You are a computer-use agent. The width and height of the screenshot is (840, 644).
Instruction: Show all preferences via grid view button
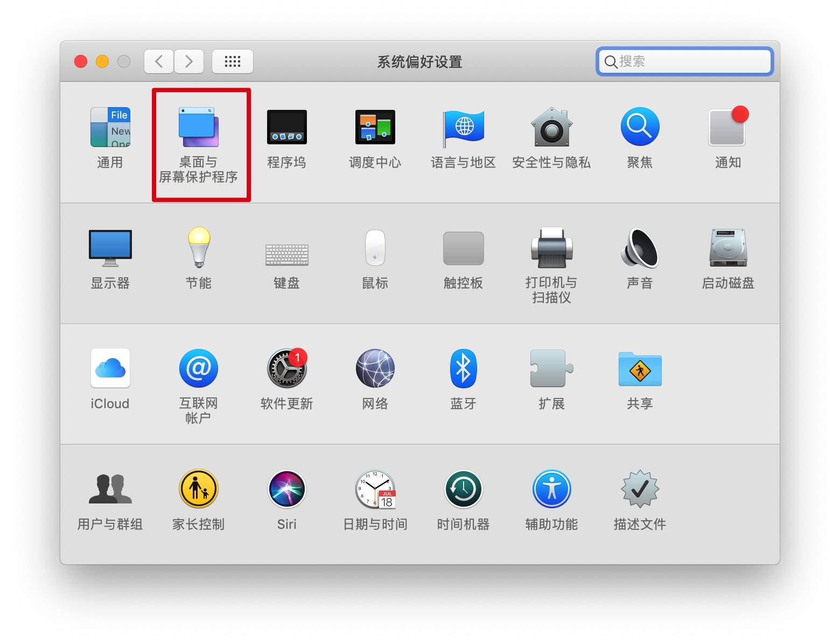click(233, 61)
